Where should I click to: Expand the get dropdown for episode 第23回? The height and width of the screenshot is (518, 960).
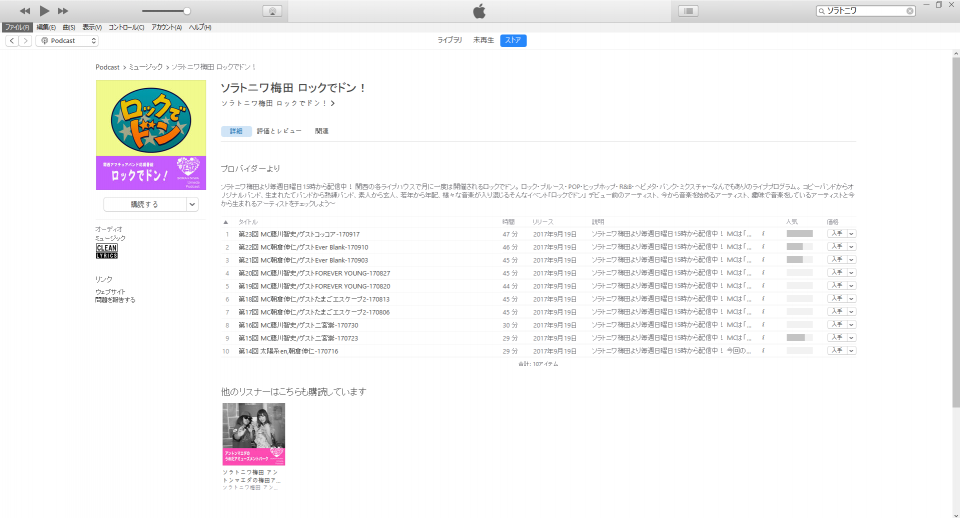(x=851, y=234)
